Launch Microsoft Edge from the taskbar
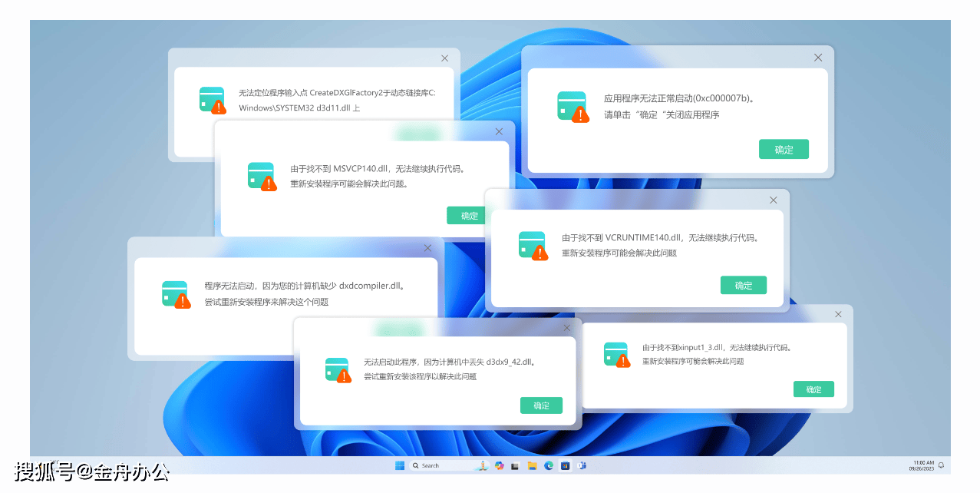The height and width of the screenshot is (493, 980). [549, 465]
